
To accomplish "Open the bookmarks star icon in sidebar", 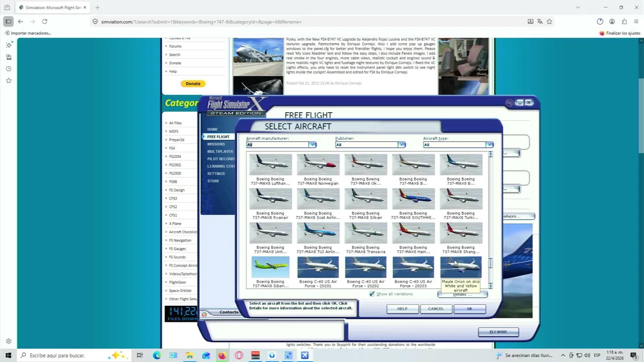I will [9, 80].
